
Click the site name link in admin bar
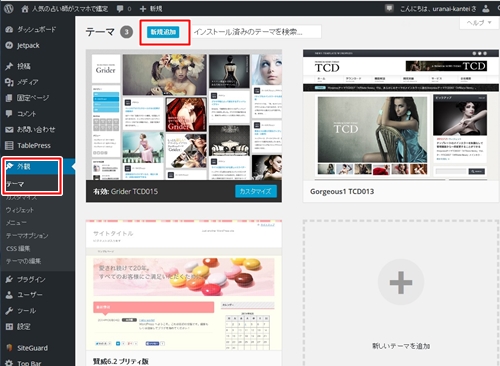pos(70,9)
